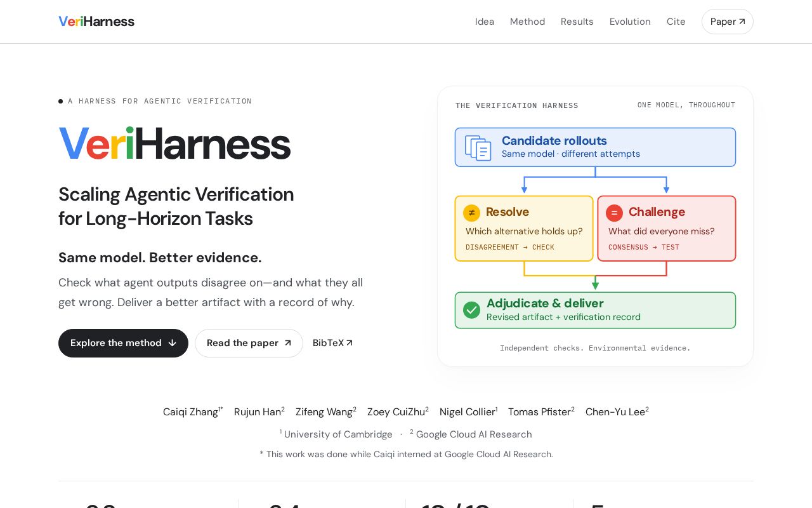Click author name Zoey CuiZhu

pos(396,411)
